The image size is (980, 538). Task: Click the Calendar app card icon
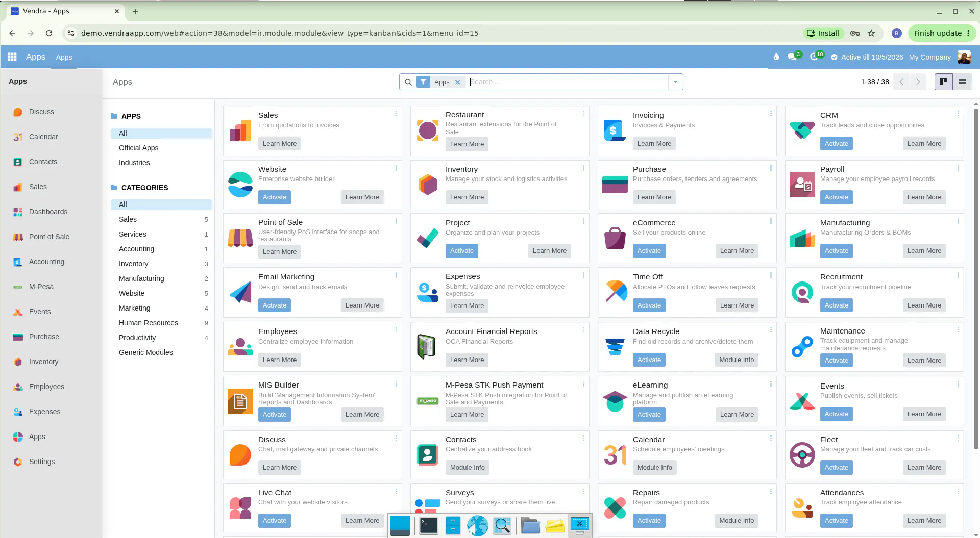point(615,455)
